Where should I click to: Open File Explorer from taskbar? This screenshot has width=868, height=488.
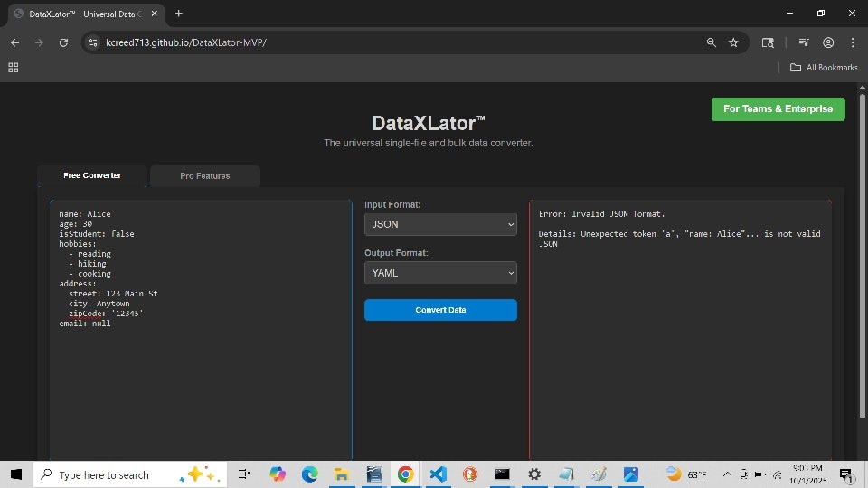click(x=342, y=474)
